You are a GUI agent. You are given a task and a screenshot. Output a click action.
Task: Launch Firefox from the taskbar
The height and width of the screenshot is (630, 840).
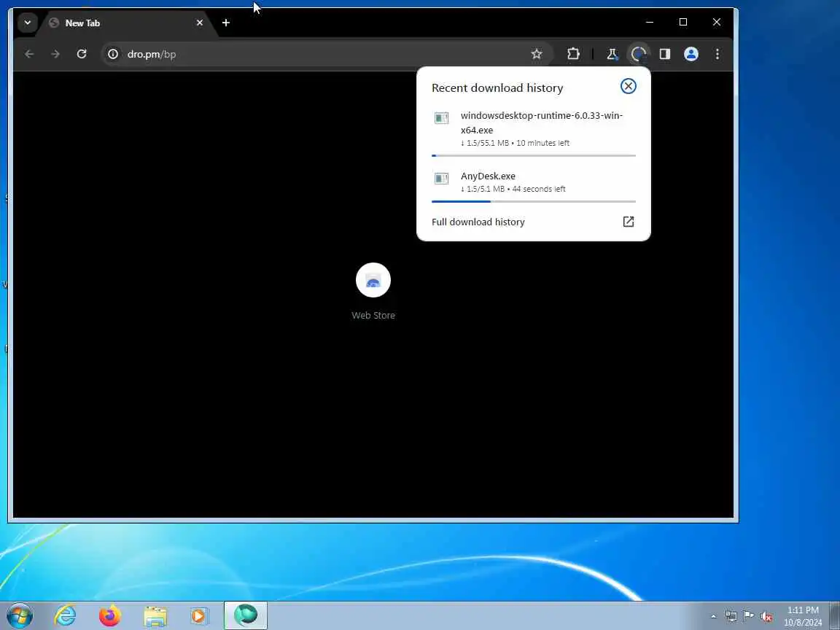coord(110,615)
